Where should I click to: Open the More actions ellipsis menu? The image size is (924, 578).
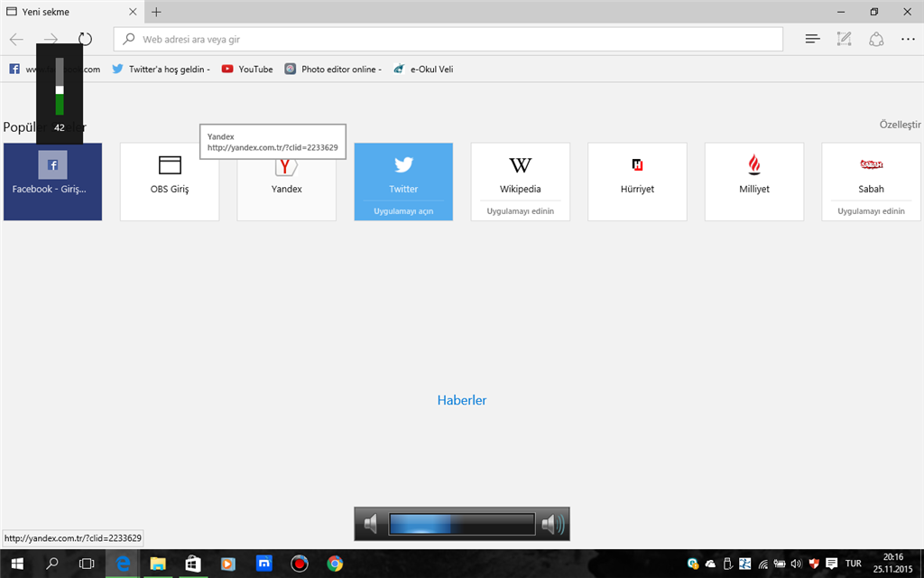(908, 40)
